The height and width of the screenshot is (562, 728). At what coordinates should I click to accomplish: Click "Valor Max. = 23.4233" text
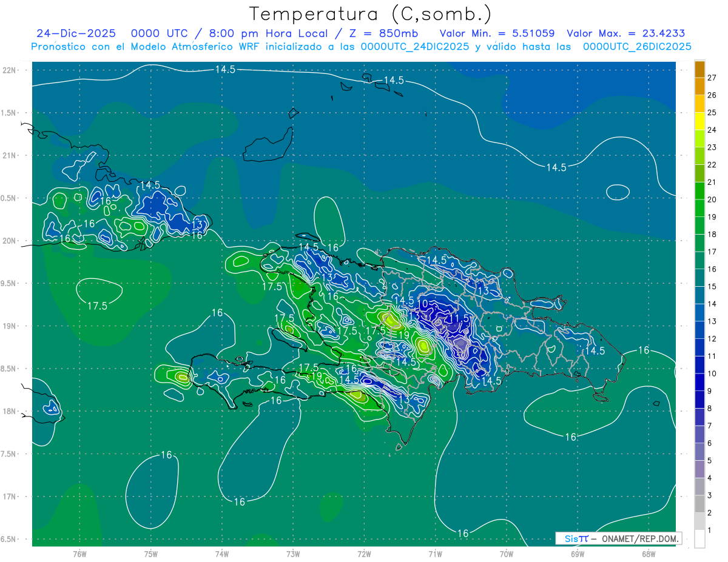(625, 34)
